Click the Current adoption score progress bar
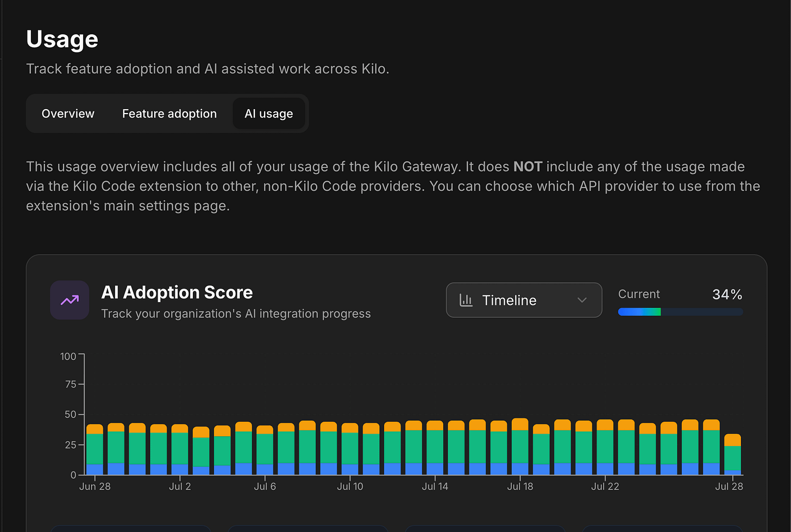The height and width of the screenshot is (532, 791). (680, 312)
